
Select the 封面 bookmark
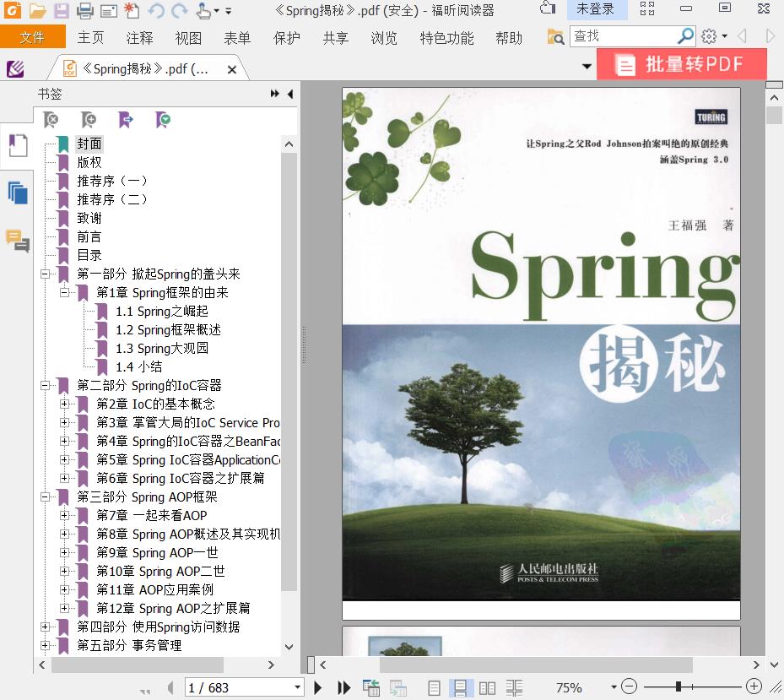[x=89, y=144]
